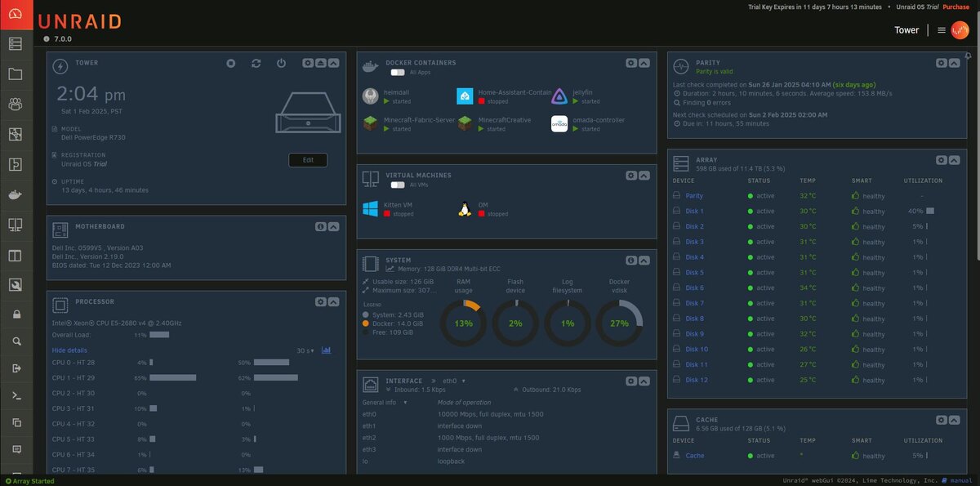Viewport: 980px width, 486px height.
Task: Open the Disk 12 link
Action: (x=697, y=381)
